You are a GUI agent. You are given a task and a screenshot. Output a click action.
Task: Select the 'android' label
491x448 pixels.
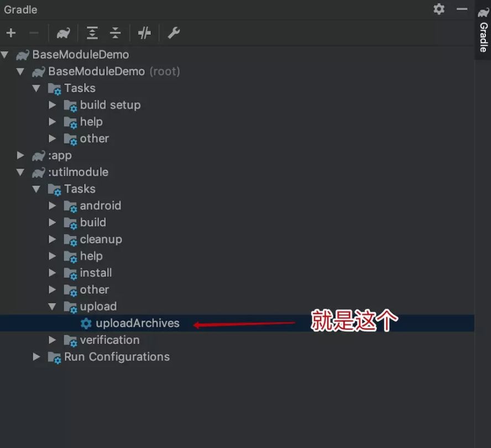point(101,206)
